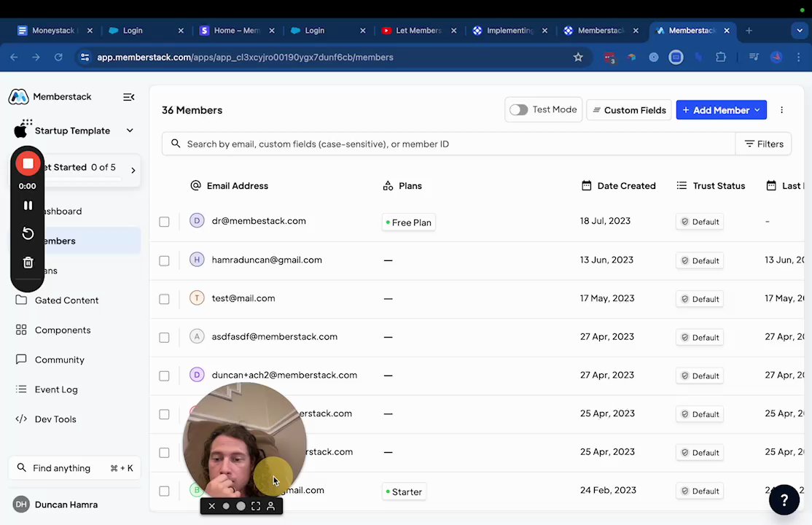Delete the recording with trash icon
The image size is (812, 525).
click(28, 262)
